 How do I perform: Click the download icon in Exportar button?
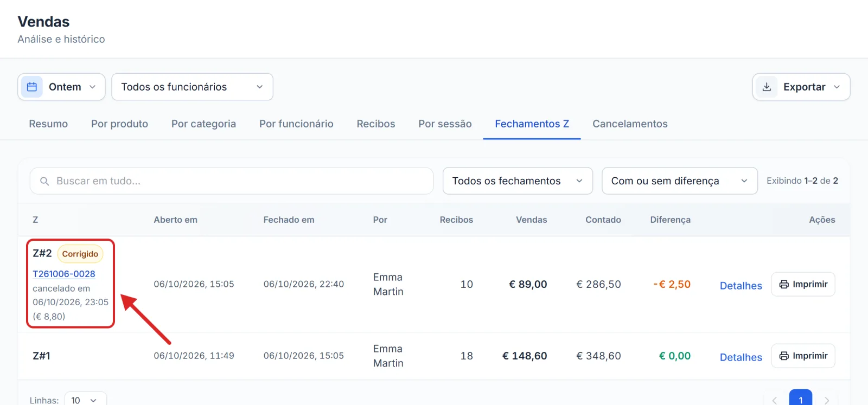[x=767, y=87]
